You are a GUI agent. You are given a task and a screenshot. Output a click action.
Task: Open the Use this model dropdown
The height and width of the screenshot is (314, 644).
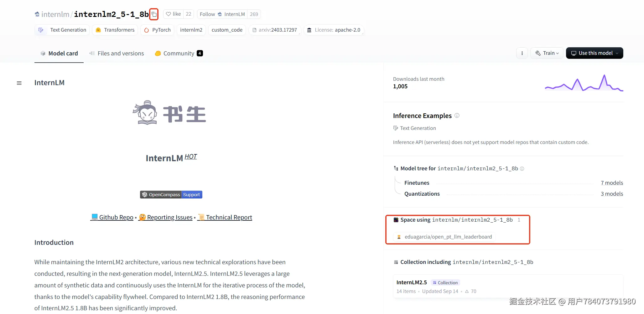(595, 53)
